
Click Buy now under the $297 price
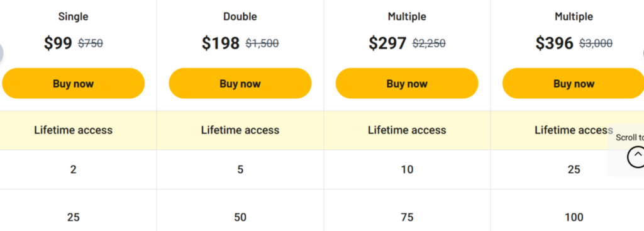tap(407, 84)
